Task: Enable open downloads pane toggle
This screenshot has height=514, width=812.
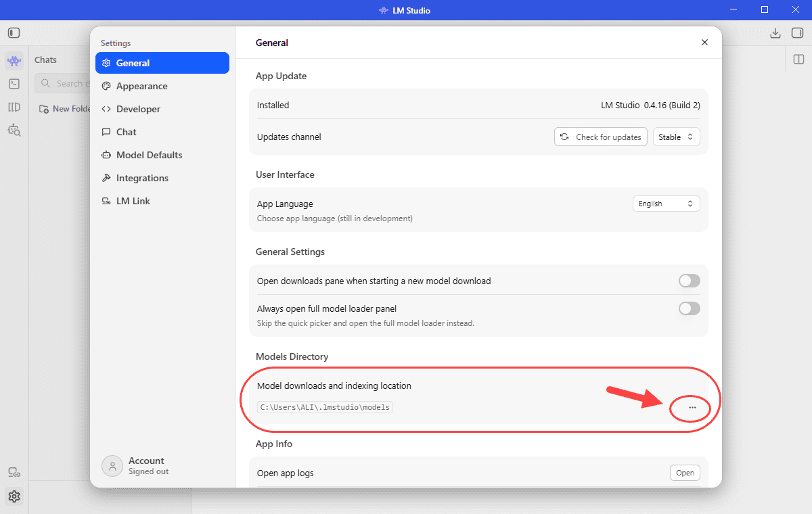Action: click(x=690, y=281)
